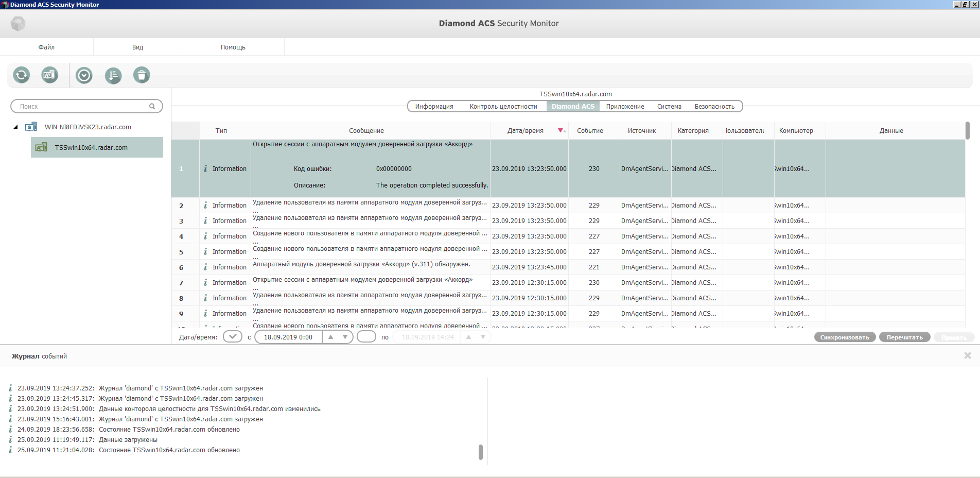The height and width of the screenshot is (478, 980).
Task: Uncheck the start date filter checkbox
Action: (x=233, y=337)
